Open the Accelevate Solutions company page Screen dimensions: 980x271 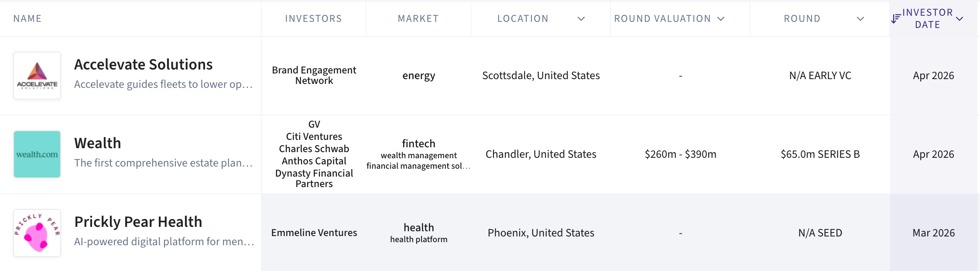[x=143, y=65]
